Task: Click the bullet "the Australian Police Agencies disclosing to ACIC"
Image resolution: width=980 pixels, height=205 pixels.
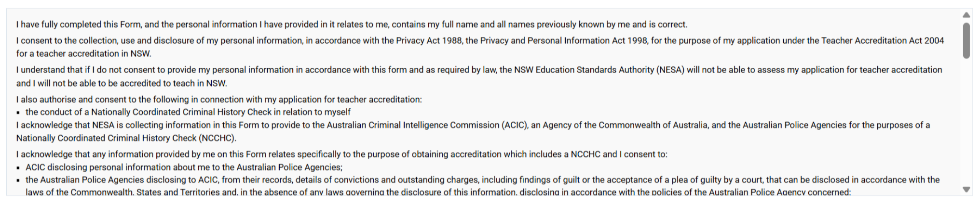Action: pos(482,180)
